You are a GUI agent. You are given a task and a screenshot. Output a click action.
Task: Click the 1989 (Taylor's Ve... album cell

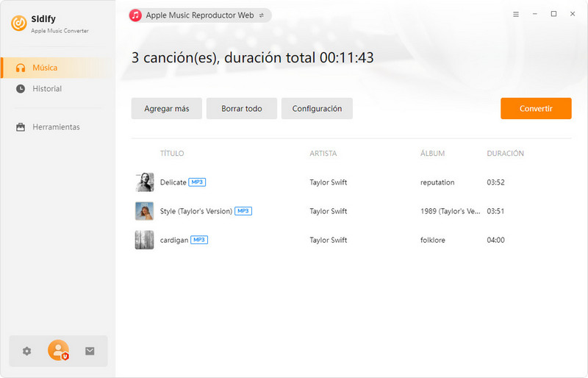click(x=451, y=211)
